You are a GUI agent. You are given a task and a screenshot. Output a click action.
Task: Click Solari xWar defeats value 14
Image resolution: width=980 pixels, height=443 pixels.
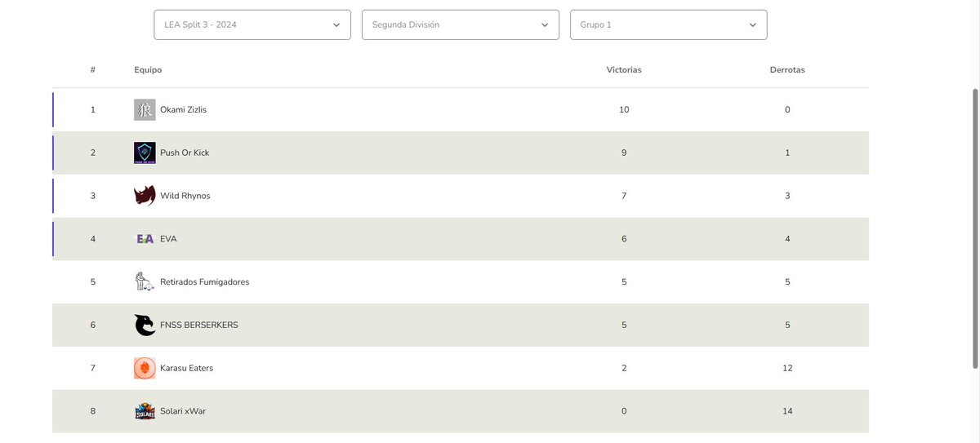787,411
